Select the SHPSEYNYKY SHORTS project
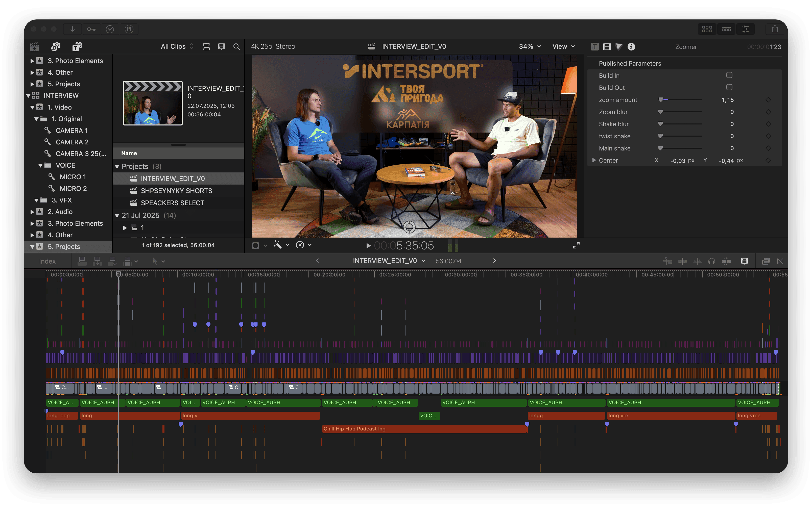This screenshot has height=511, width=812. point(176,191)
